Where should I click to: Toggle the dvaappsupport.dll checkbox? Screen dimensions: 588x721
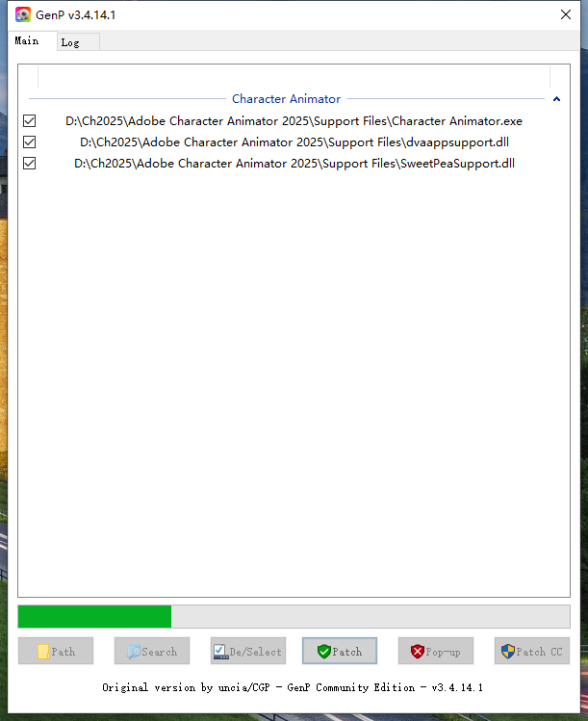pyautogui.click(x=30, y=142)
